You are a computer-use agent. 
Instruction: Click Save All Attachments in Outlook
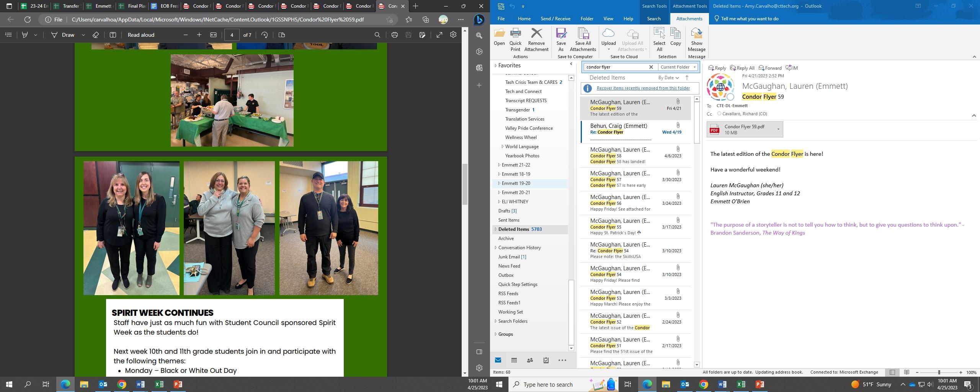point(583,40)
